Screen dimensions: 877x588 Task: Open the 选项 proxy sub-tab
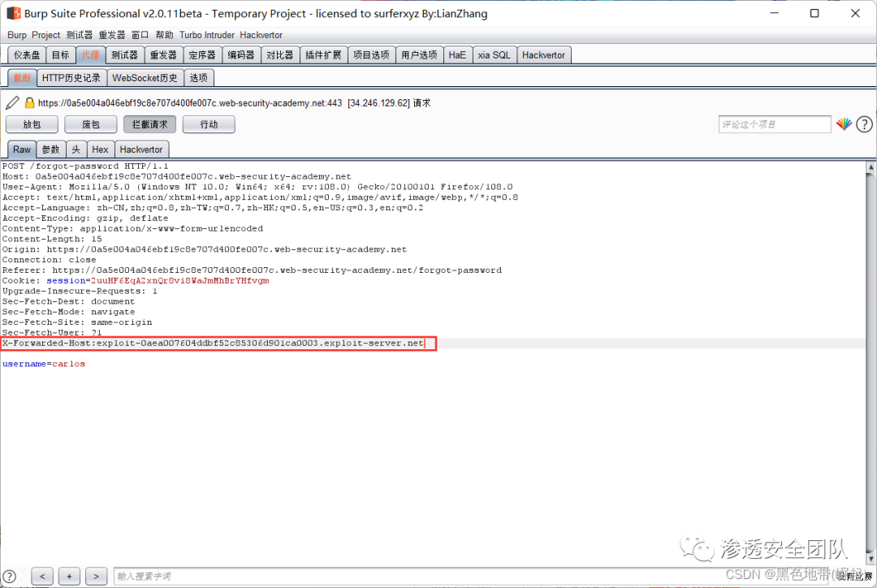pyautogui.click(x=199, y=78)
